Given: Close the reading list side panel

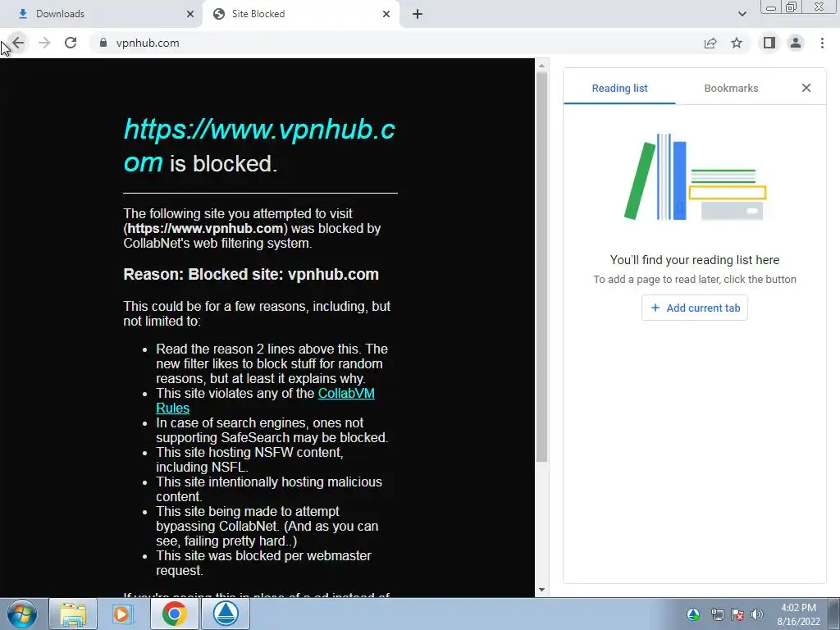Looking at the screenshot, I should point(806,88).
